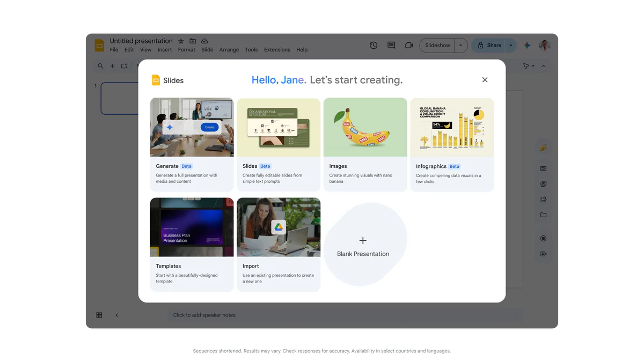Collapse the toolbar with the chevron
The image size is (644, 362).
tap(543, 66)
